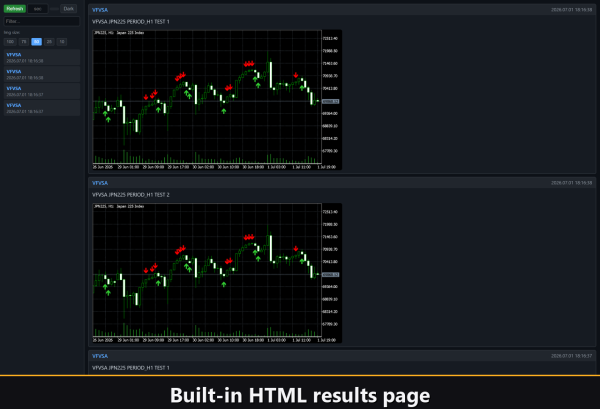Set image size to 25

tap(49, 42)
